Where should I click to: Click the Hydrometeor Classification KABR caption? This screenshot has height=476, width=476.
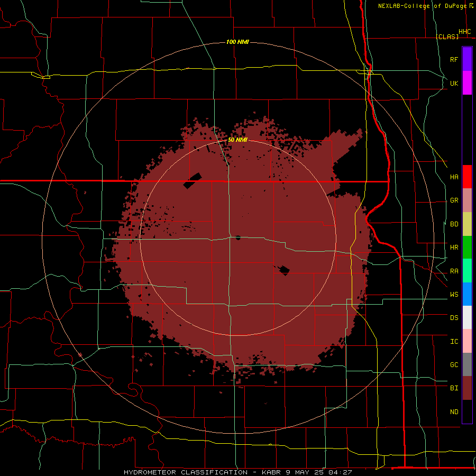point(237,472)
